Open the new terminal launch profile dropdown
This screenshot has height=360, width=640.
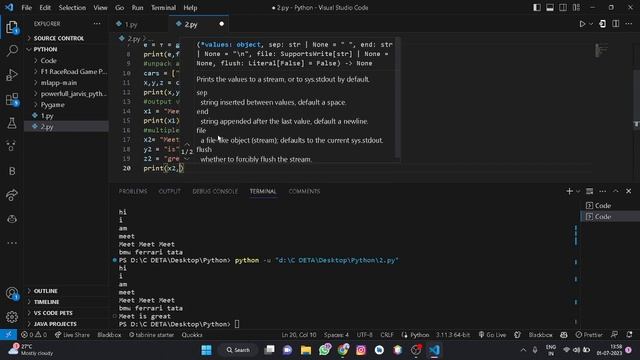tap(578, 191)
